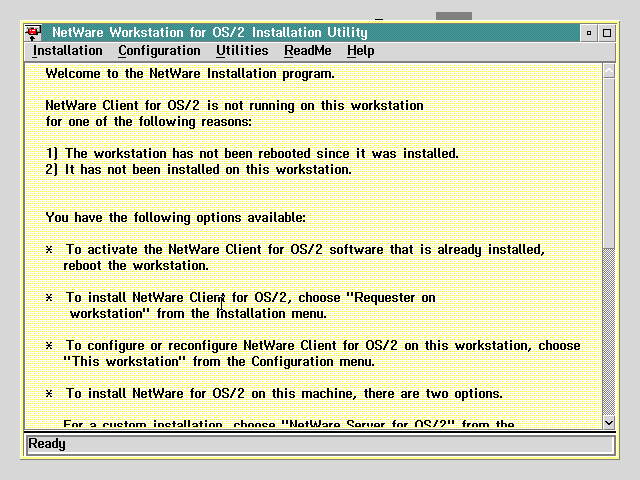This screenshot has height=480, width=640.
Task: Click the maximize button in the title bar
Action: 607,33
